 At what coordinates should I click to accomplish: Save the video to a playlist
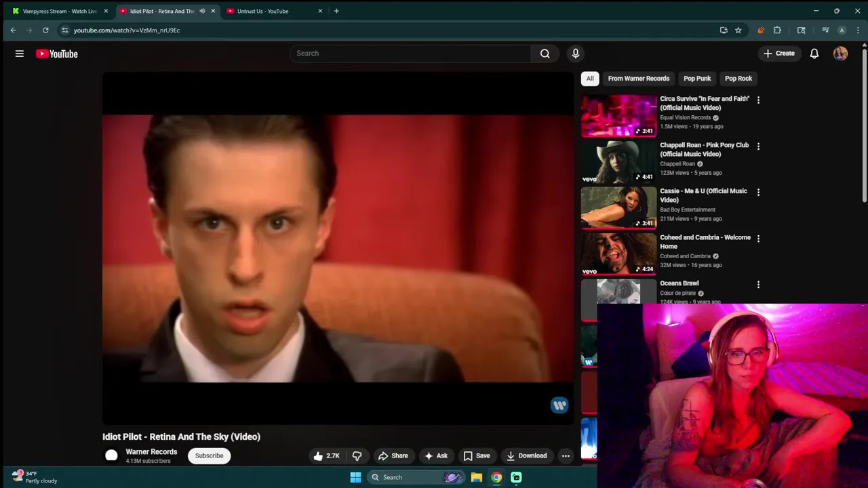[x=477, y=455]
